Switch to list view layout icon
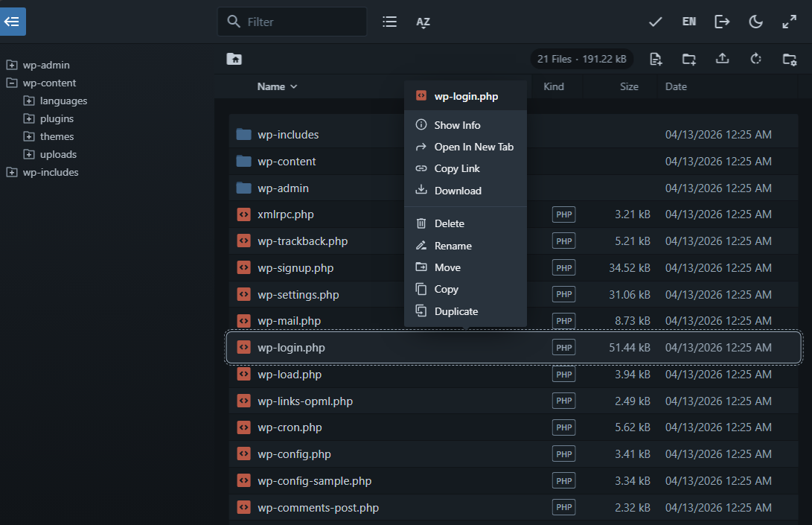 pyautogui.click(x=389, y=22)
